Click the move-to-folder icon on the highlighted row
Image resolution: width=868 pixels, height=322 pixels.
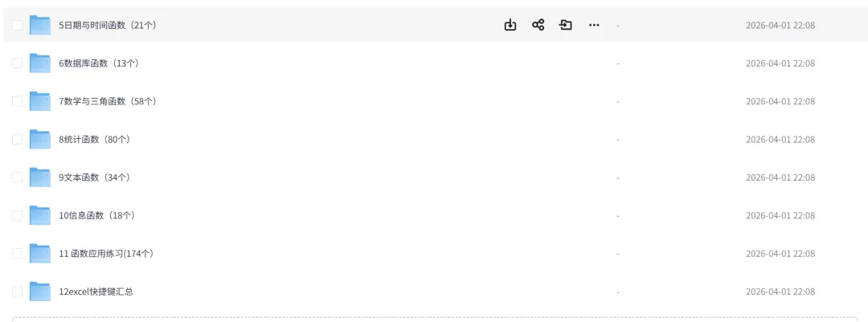566,25
